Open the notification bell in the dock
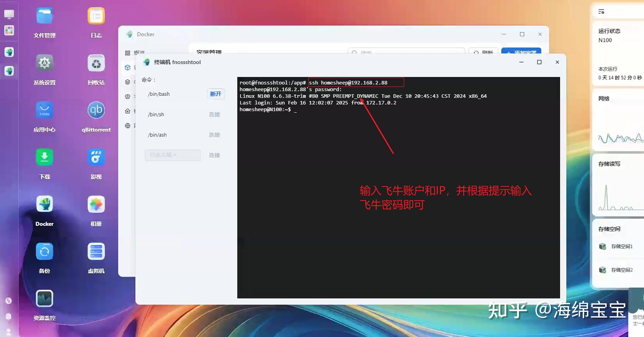Viewport: 644px width, 337px height. point(9,316)
